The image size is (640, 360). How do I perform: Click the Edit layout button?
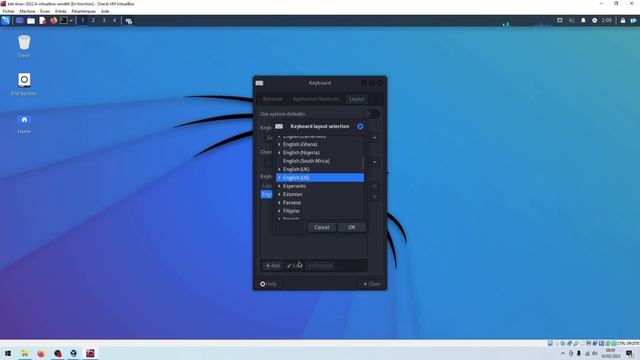tap(294, 266)
